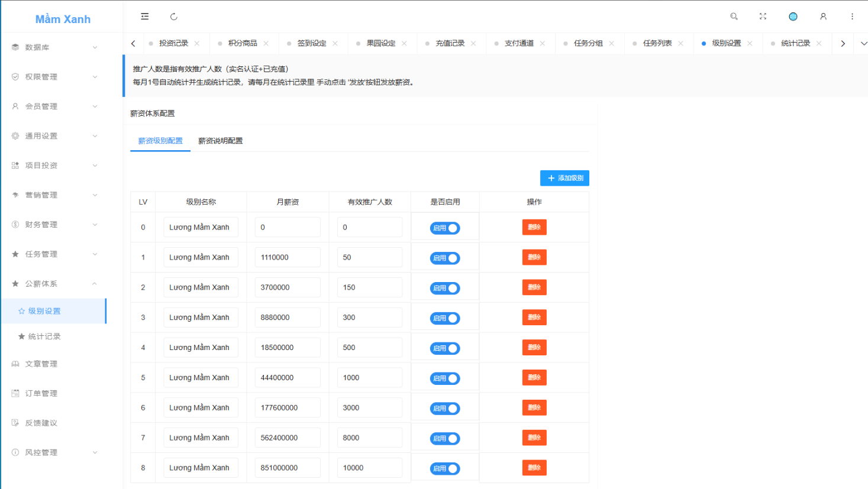Image resolution: width=868 pixels, height=489 pixels.
Task: Click the 营销管理 icon in sidebar
Action: [15, 195]
